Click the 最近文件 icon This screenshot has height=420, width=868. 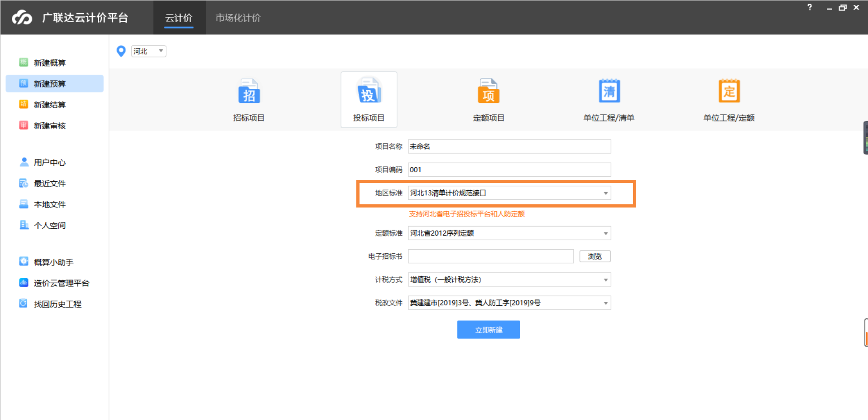(x=24, y=183)
